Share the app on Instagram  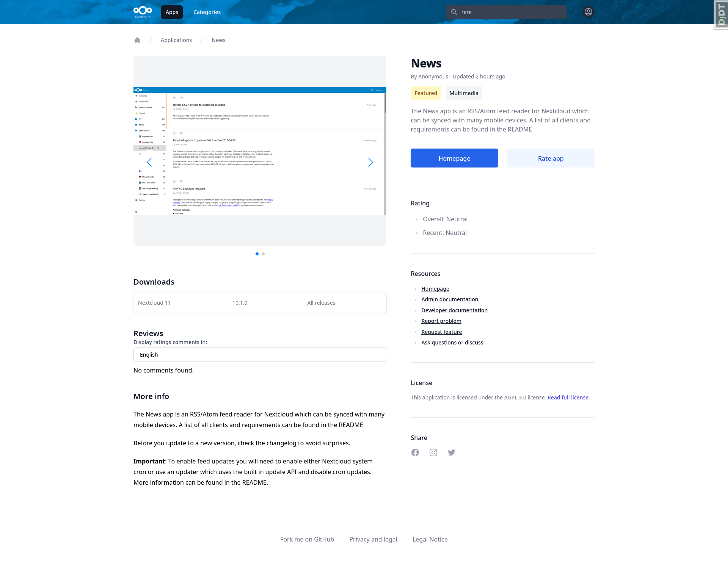pyautogui.click(x=433, y=452)
